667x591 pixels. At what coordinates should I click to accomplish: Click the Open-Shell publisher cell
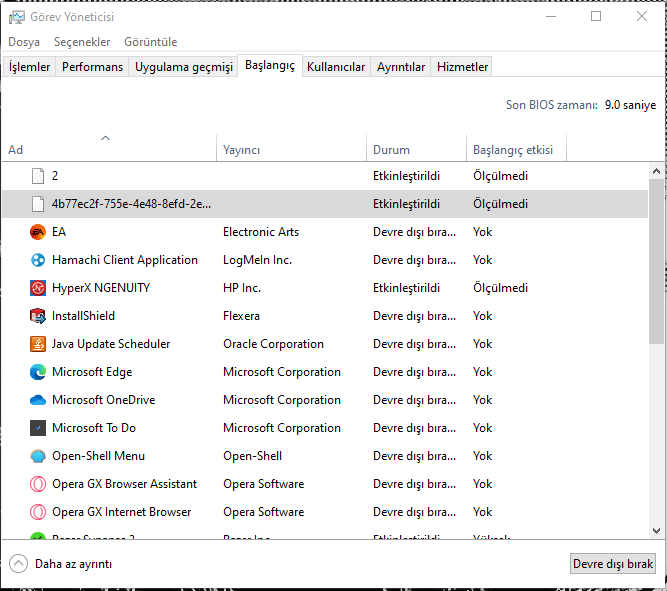253,456
